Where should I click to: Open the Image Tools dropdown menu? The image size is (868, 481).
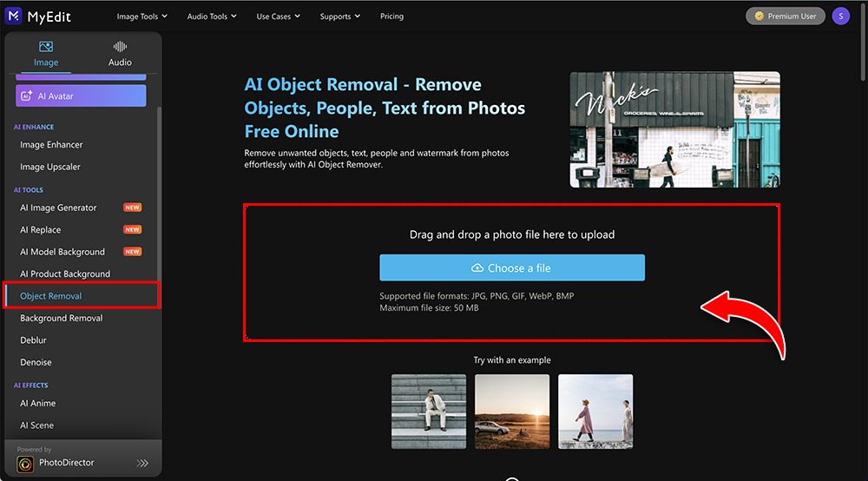point(141,16)
